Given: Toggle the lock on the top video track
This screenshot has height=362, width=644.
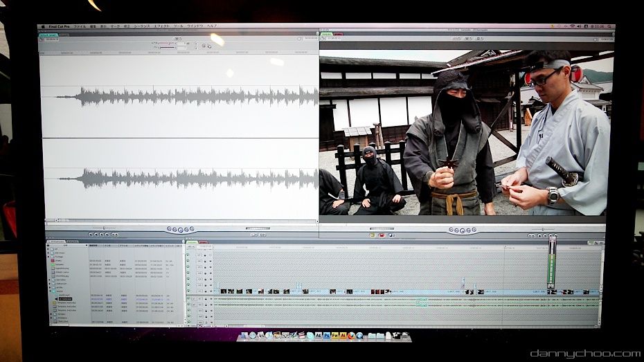Looking at the screenshot, I should (206, 255).
